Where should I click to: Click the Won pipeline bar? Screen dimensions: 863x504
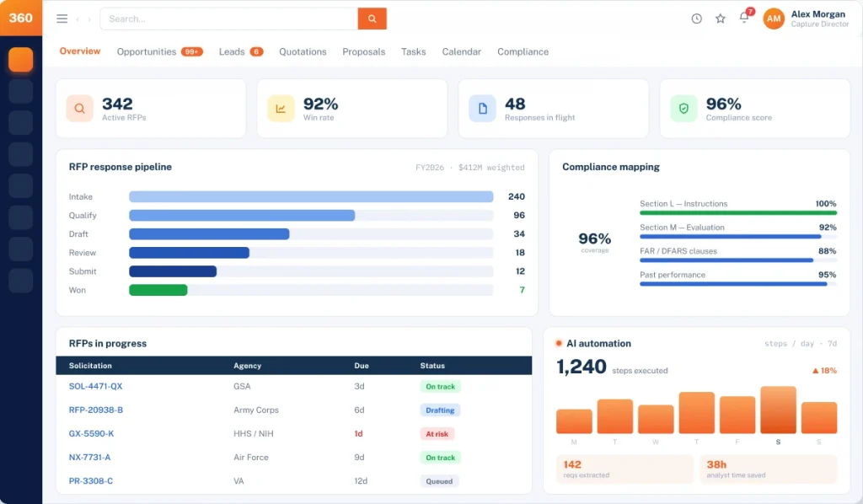pyautogui.click(x=158, y=290)
